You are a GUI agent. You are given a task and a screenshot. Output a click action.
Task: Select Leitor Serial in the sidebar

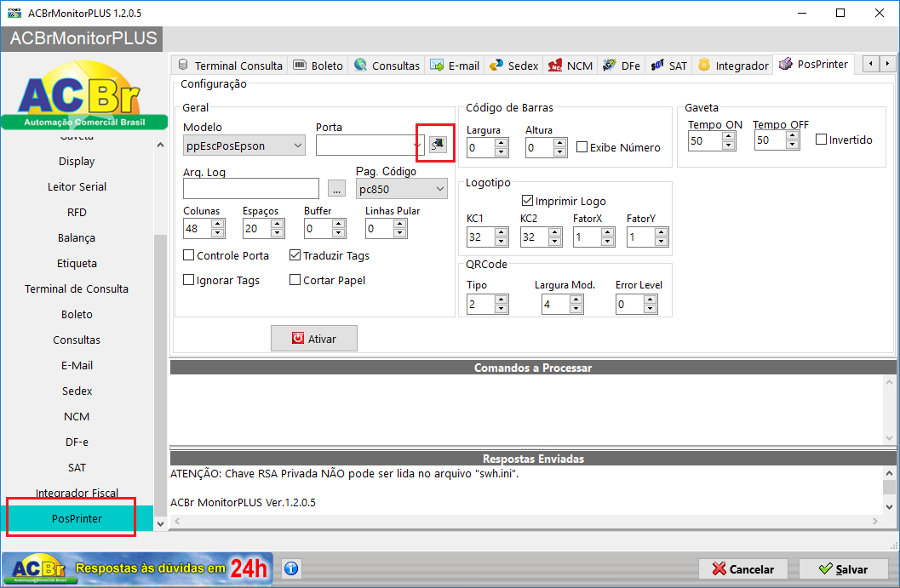click(x=77, y=186)
